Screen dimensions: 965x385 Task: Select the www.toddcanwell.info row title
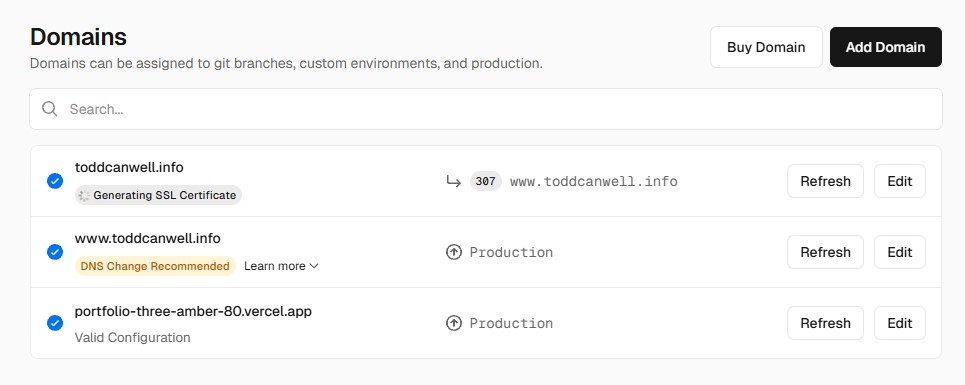coord(148,238)
